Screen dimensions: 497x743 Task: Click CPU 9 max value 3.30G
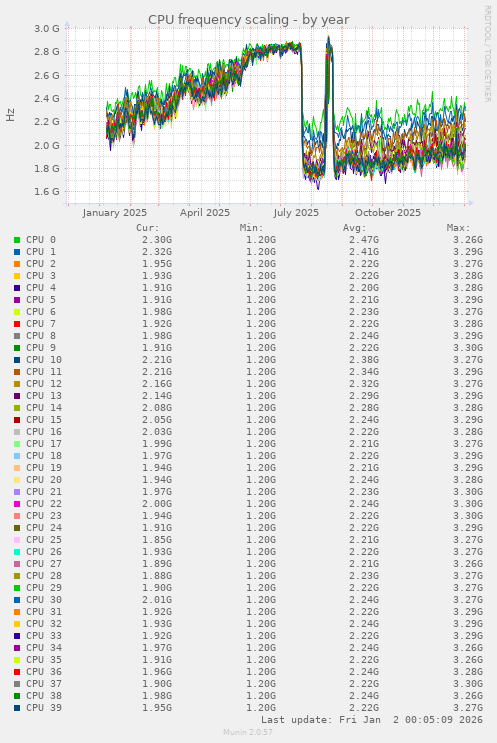pos(468,348)
